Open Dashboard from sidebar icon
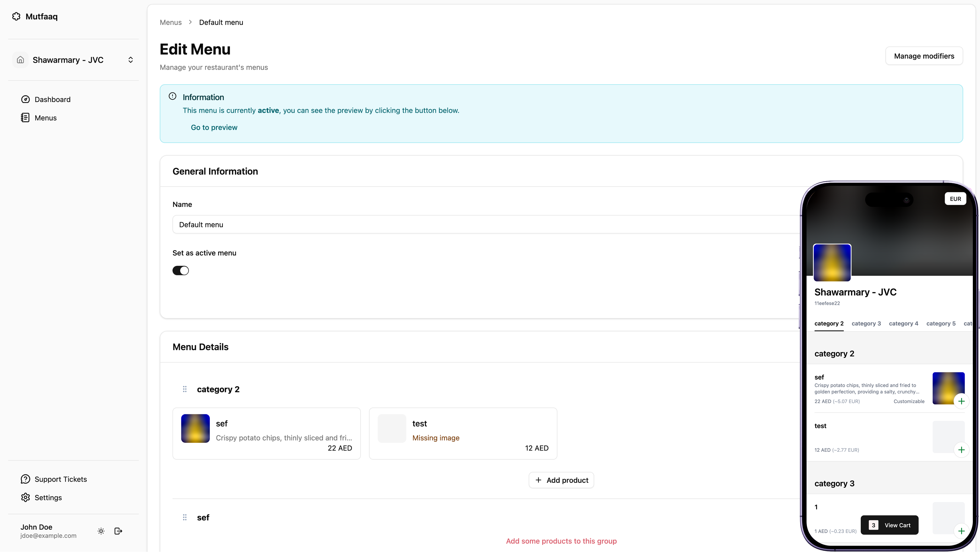Image resolution: width=980 pixels, height=552 pixels. (25, 99)
